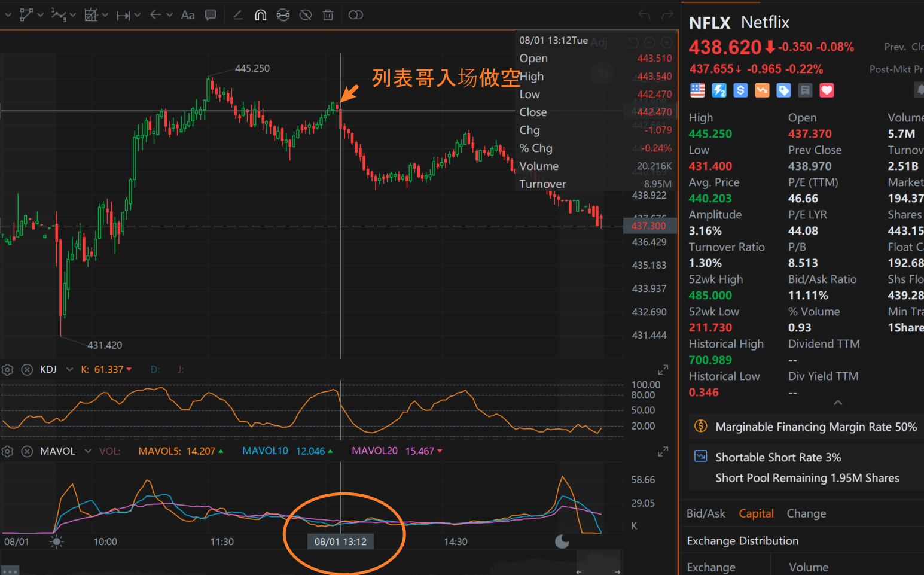The image size is (924, 575).
Task: Remove the MAVOL indicator
Action: pyautogui.click(x=27, y=451)
